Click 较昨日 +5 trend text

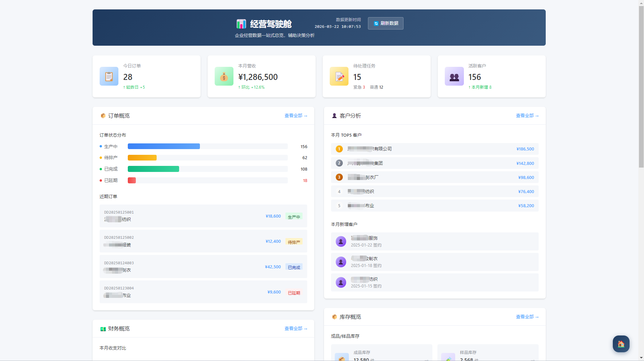pos(134,87)
